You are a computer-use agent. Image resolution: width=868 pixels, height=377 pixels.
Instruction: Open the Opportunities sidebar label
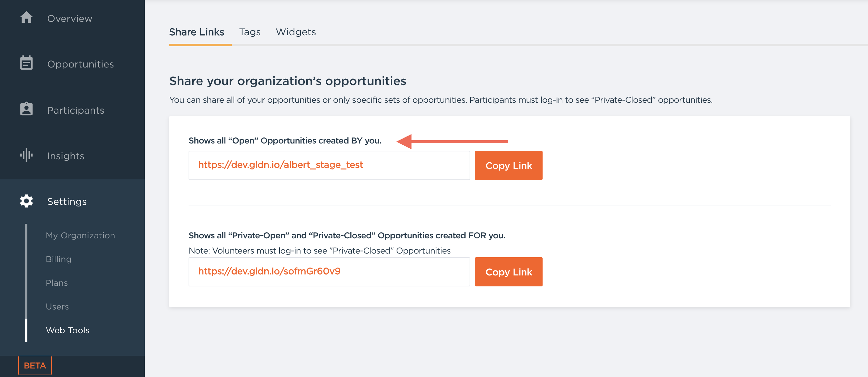(x=81, y=64)
